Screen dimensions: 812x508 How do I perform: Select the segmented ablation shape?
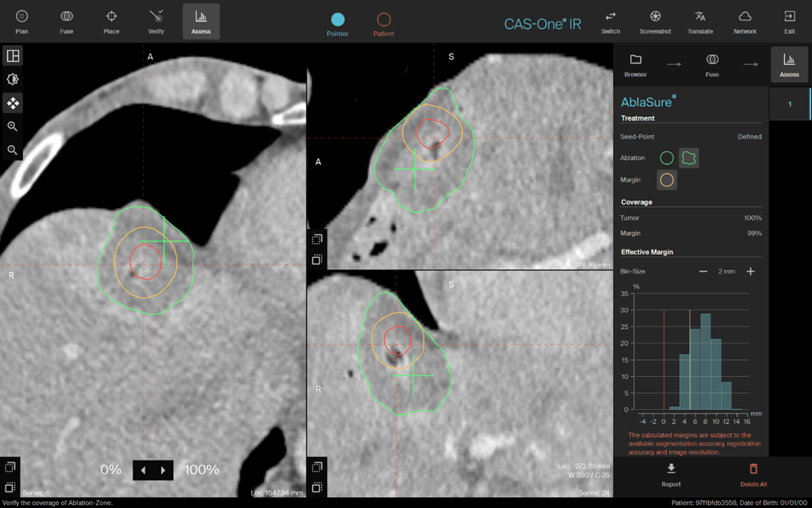[689, 158]
